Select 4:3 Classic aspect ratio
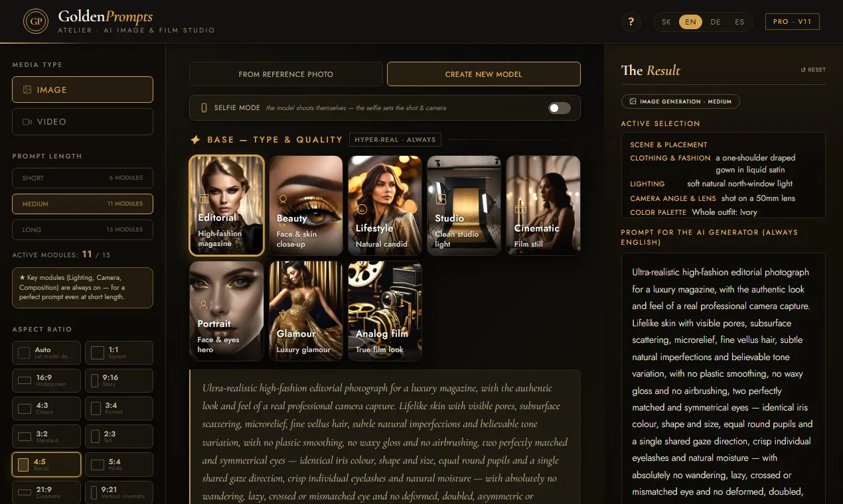843x504 pixels. [x=46, y=409]
